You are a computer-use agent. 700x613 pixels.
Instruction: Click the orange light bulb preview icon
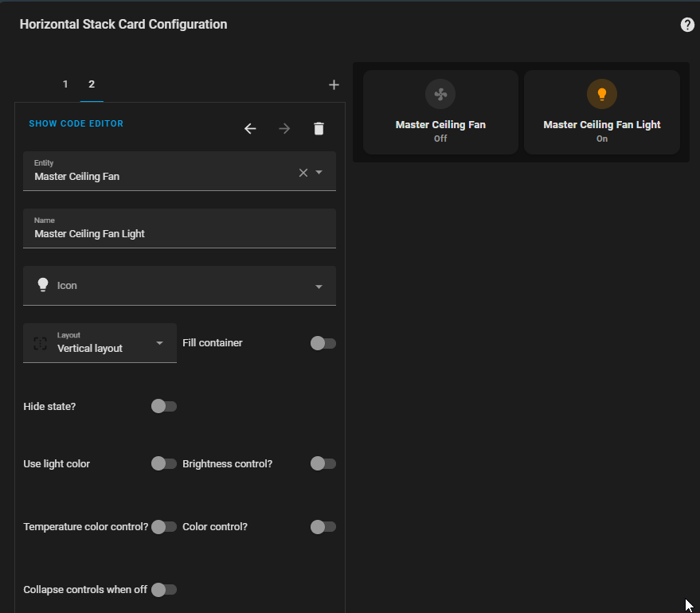pyautogui.click(x=602, y=94)
